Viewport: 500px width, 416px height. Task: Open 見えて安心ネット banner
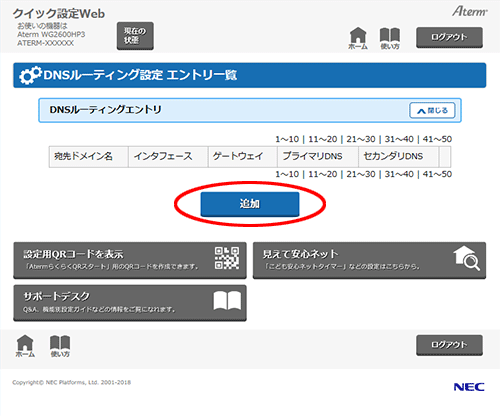[369, 260]
